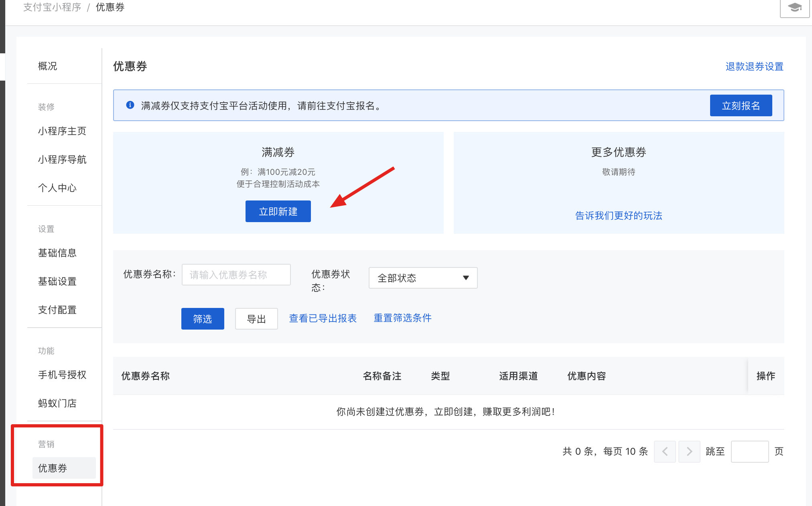This screenshot has width=812, height=506.
Task: Click the graduation cap help icon
Action: pyautogui.click(x=794, y=7)
